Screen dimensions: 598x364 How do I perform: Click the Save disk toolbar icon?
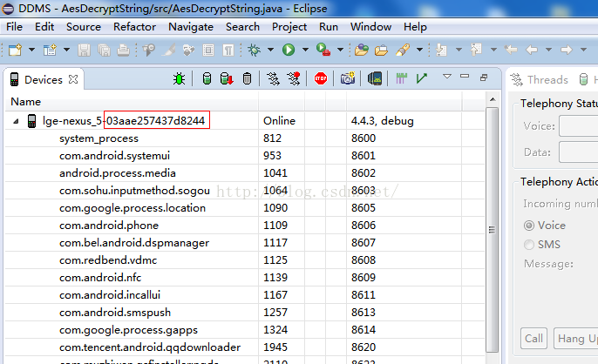tap(84, 50)
